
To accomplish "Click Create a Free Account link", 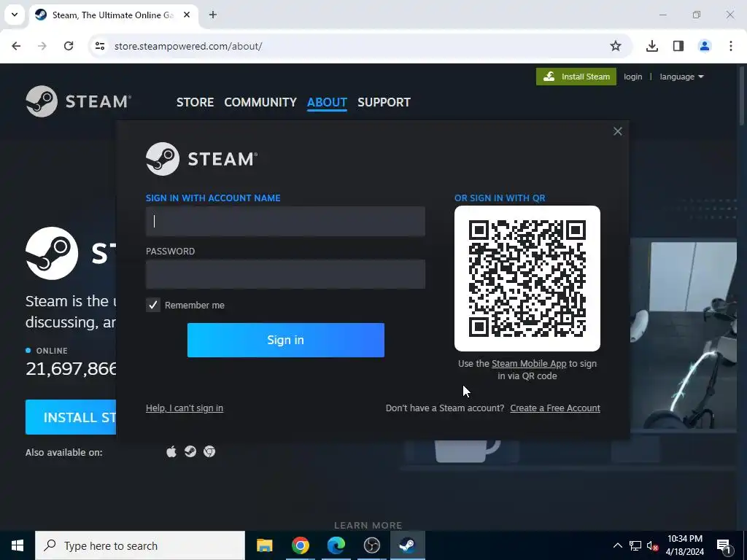I will click(555, 408).
